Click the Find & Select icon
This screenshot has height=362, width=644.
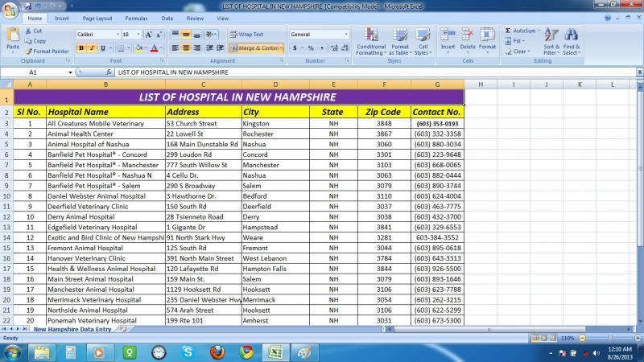[x=571, y=41]
